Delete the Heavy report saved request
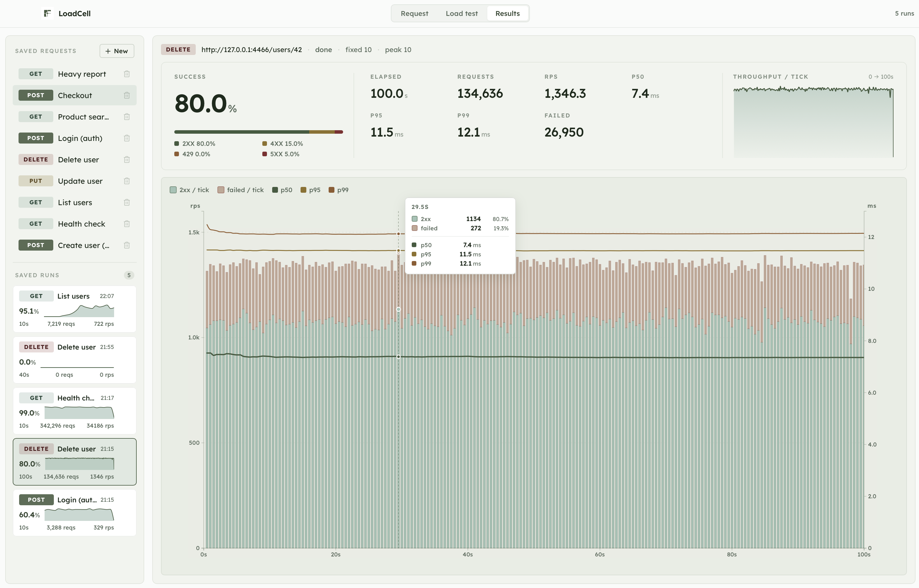 click(127, 74)
